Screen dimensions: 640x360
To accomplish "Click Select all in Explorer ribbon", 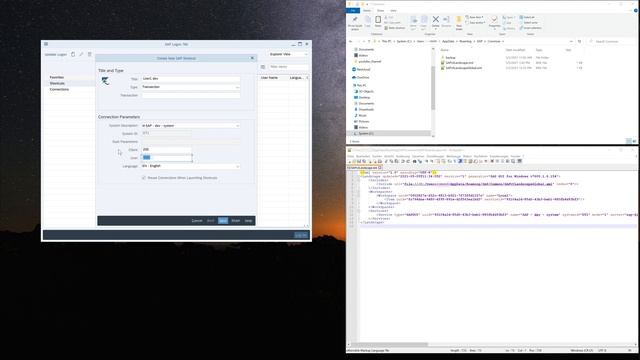I will pyautogui.click(x=527, y=17).
